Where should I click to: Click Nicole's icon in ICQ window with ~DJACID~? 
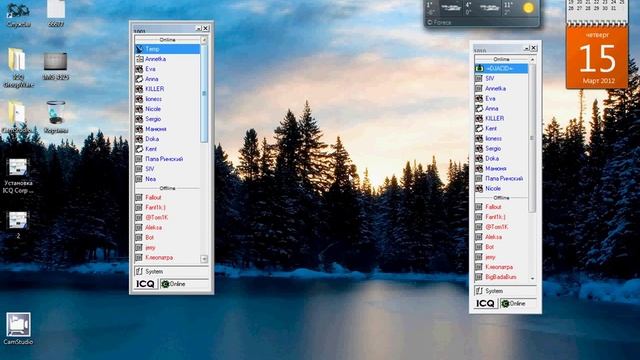[x=479, y=189]
